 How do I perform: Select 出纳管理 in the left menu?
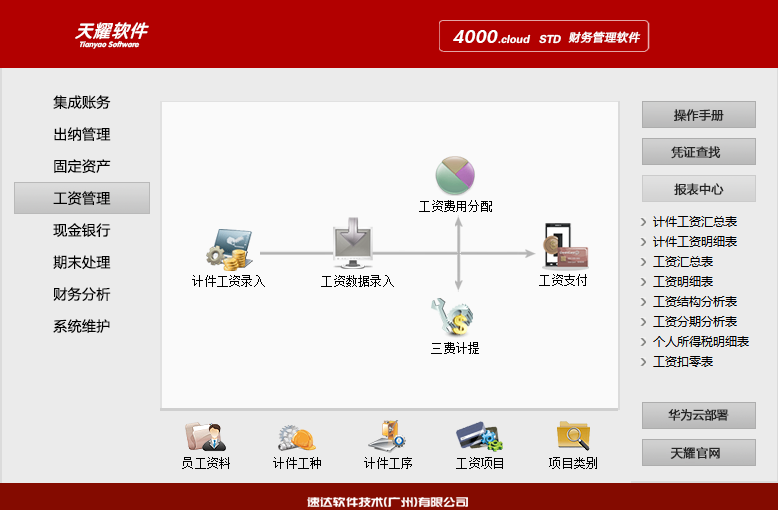point(81,134)
